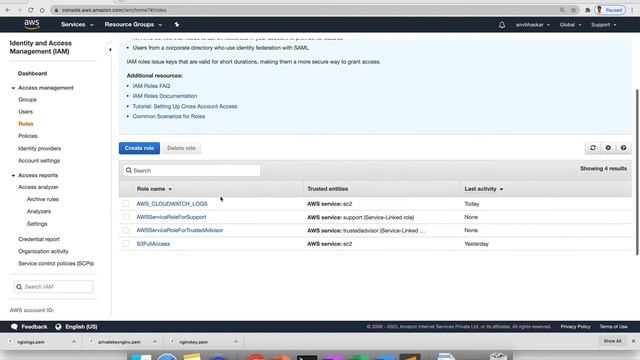640x360 pixels.
Task: Close the downloads bar
Action: click(633, 341)
